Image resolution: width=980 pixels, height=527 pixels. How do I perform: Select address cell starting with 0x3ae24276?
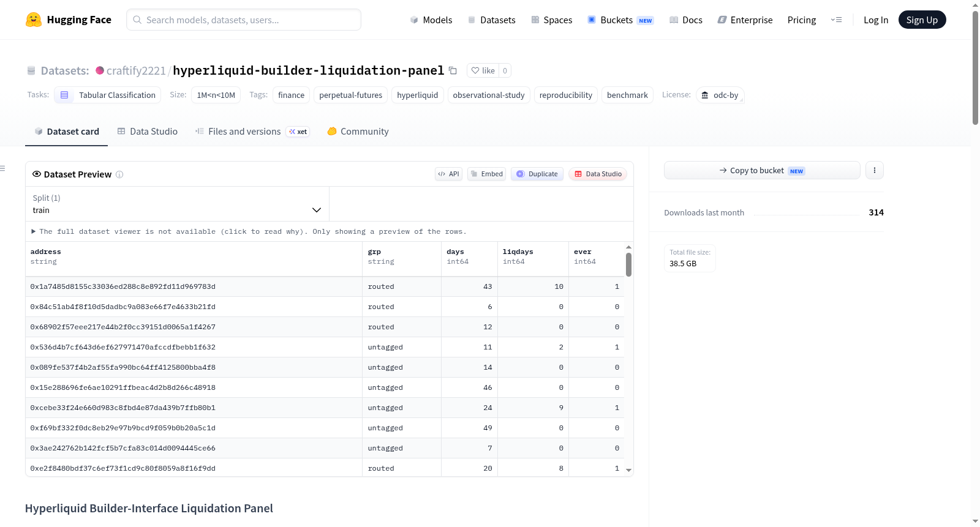(x=194, y=448)
